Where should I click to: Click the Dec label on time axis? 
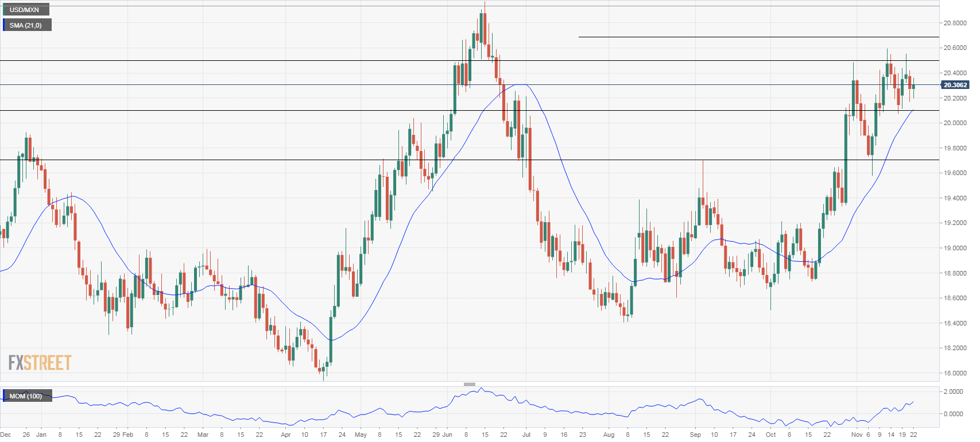[6, 435]
